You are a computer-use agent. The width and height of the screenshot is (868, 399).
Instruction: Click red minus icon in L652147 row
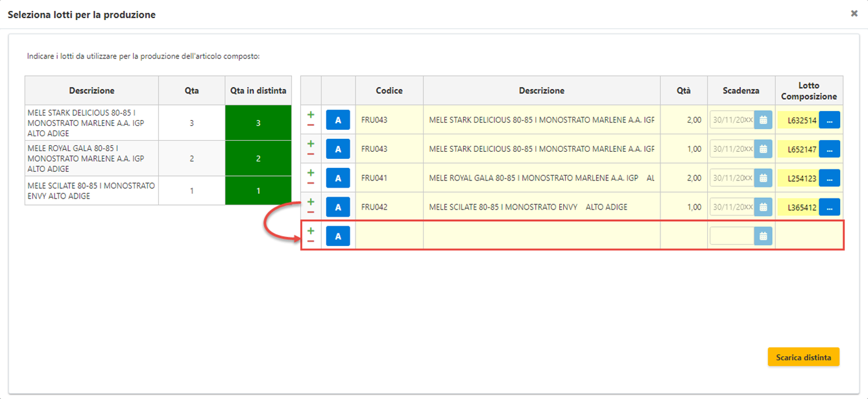tap(311, 154)
